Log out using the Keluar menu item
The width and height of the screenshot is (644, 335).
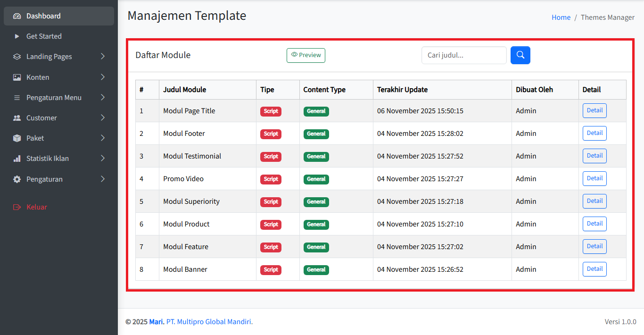(x=36, y=207)
